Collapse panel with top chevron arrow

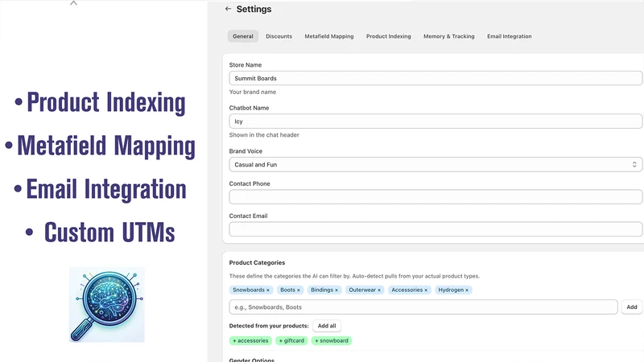[73, 3]
